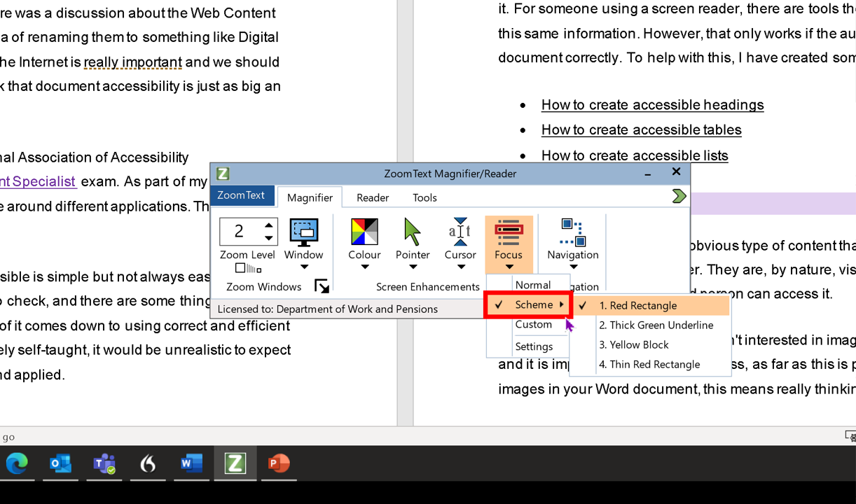The height and width of the screenshot is (504, 856).
Task: Click the Navigation icon
Action: click(x=573, y=232)
